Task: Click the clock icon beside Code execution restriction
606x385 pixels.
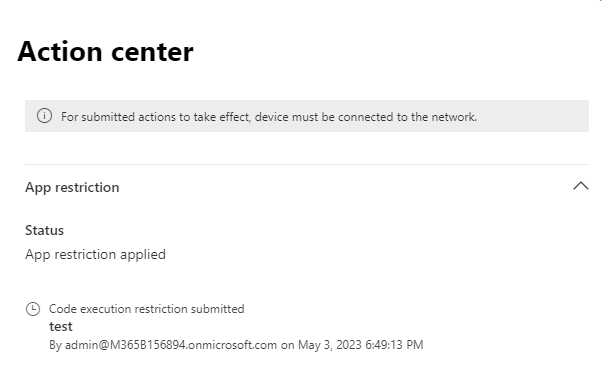Action: (33, 309)
